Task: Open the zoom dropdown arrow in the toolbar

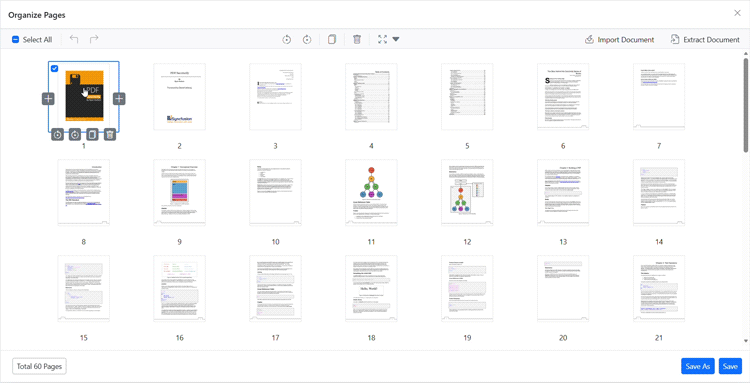Action: 396,40
